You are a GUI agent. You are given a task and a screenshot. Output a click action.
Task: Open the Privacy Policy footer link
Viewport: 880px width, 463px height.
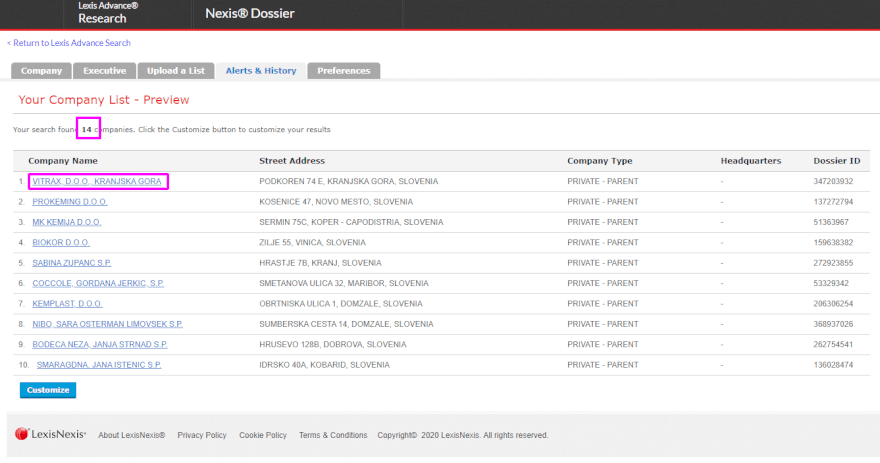point(202,435)
